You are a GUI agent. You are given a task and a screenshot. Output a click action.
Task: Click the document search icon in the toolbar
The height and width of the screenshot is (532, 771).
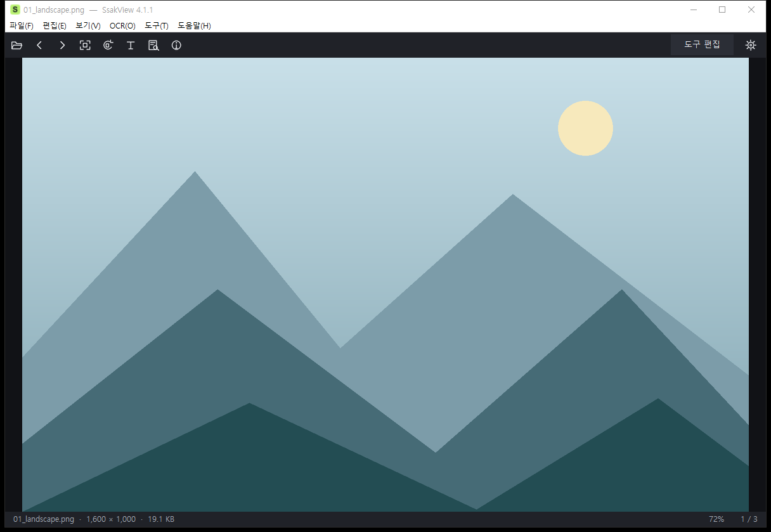click(153, 45)
